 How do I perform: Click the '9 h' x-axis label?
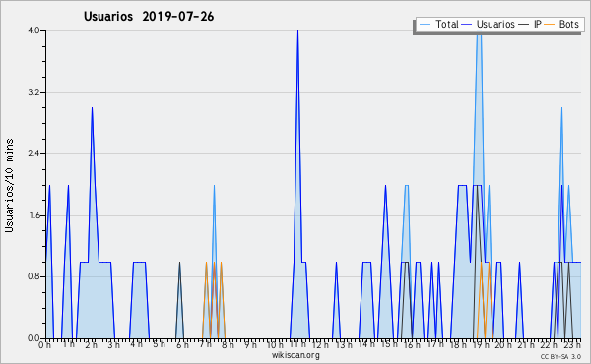[x=251, y=344]
